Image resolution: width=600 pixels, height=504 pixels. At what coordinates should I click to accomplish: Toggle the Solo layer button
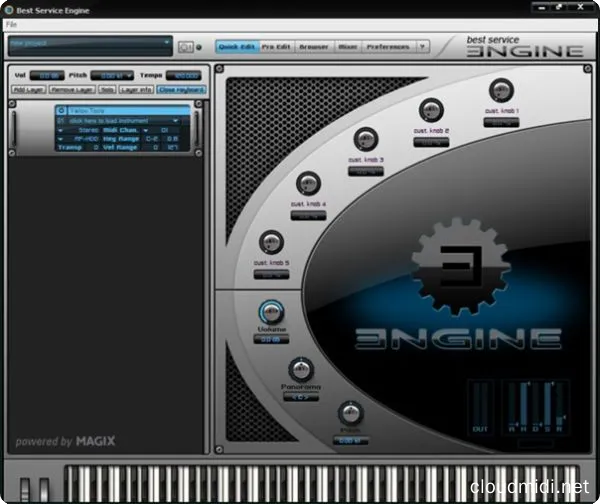click(107, 90)
